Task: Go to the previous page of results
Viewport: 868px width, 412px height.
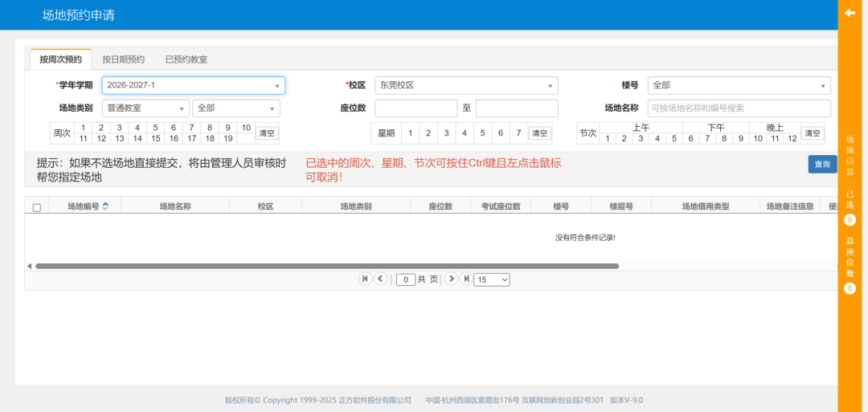Action: pos(380,279)
